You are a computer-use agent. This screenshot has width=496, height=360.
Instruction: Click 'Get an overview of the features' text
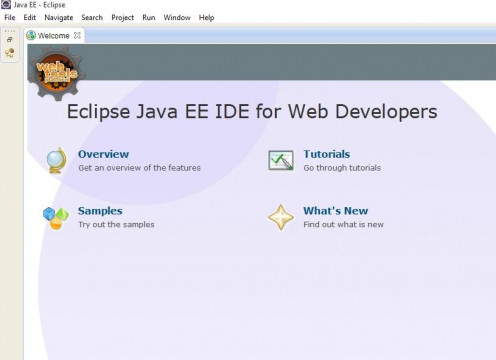click(x=139, y=168)
